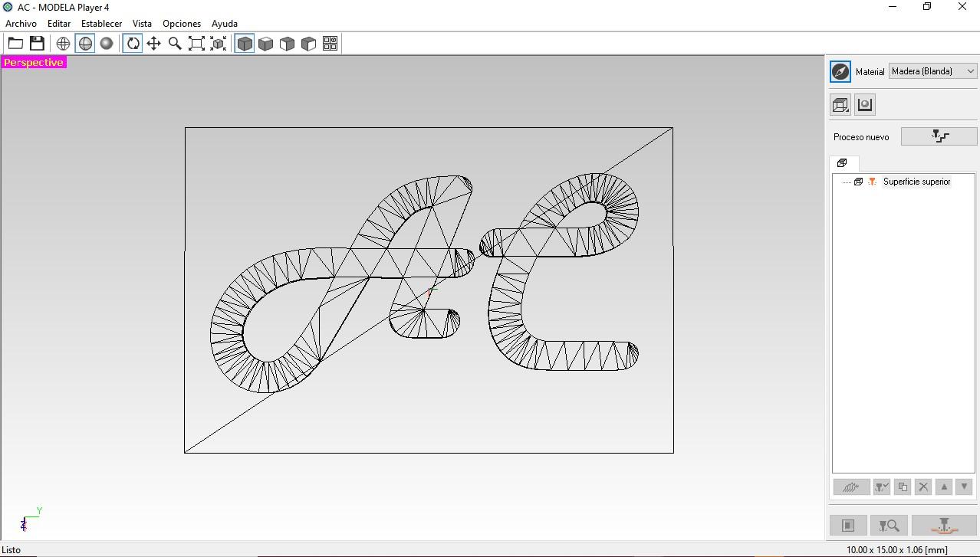Click the zoom-to-model cube icon
980x557 pixels.
tap(219, 44)
